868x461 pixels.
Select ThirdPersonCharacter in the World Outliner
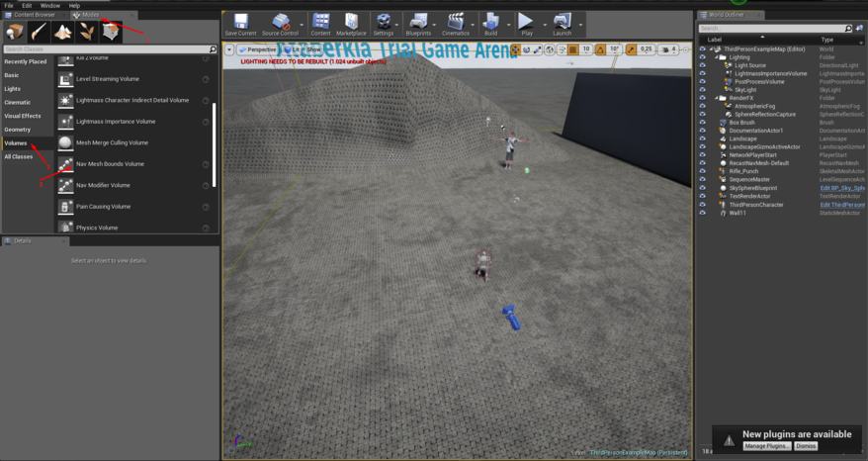(756, 205)
